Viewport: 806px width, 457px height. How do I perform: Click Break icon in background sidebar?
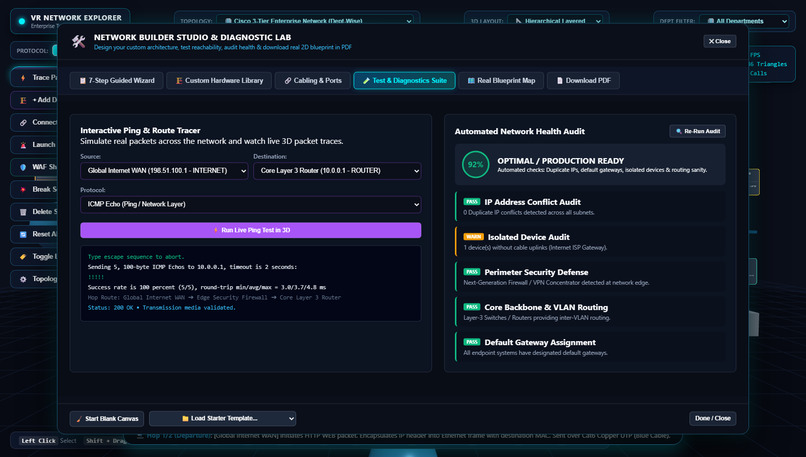23,190
